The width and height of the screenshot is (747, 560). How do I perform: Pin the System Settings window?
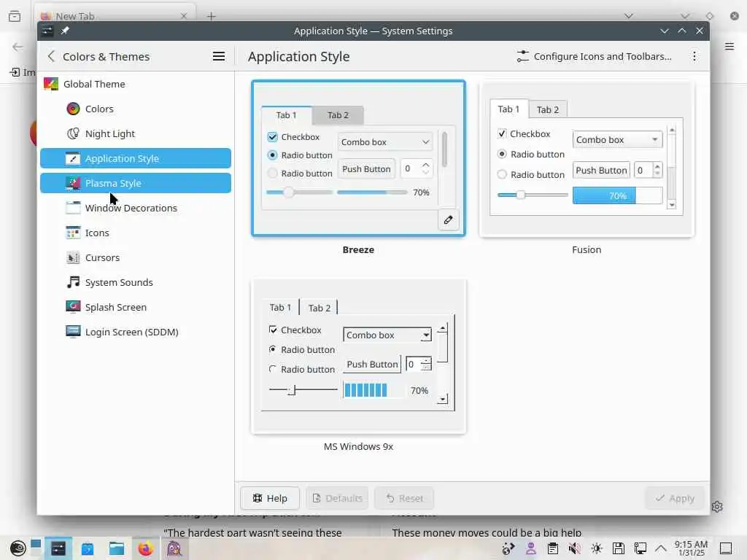[65, 31]
